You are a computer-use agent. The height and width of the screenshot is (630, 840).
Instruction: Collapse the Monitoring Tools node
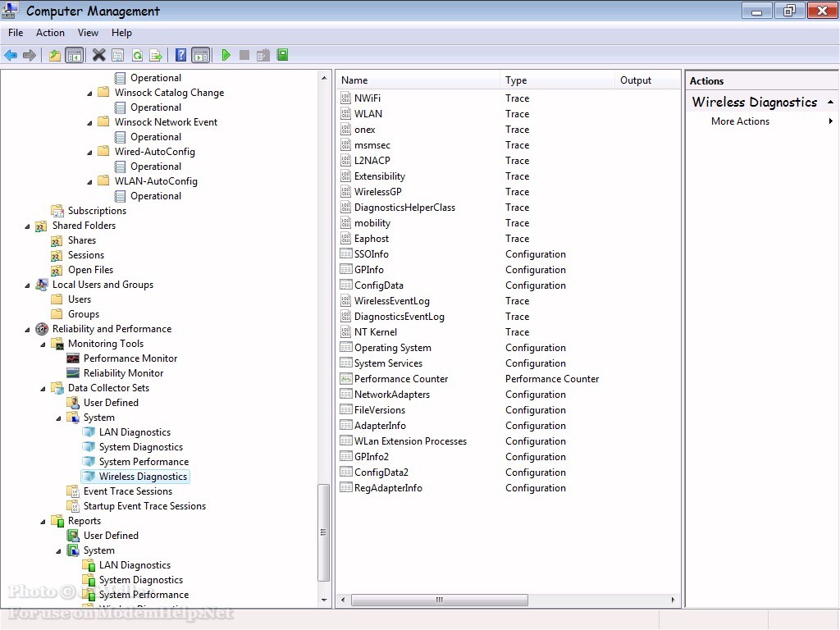point(43,345)
